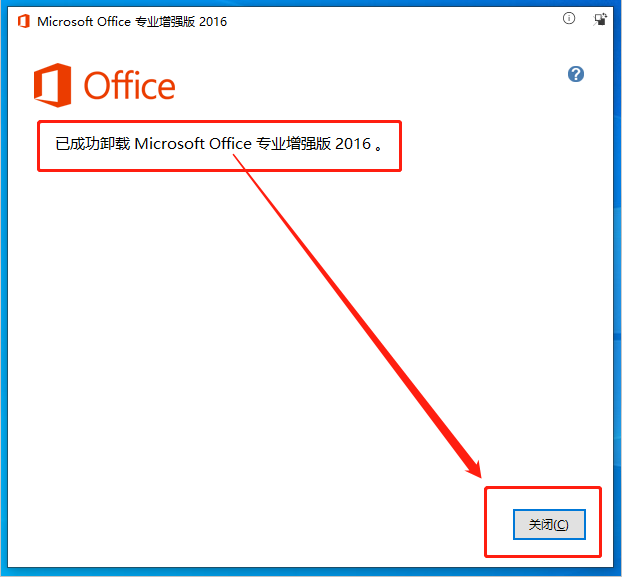This screenshot has width=622, height=577.
Task: Click the red highlight frame around 关闭 button
Action: click(543, 488)
